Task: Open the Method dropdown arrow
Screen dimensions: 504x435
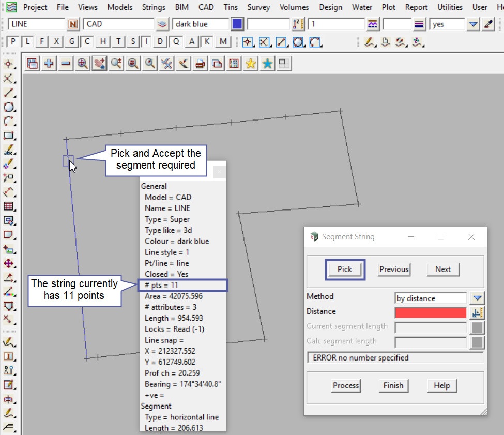Action: tap(478, 298)
